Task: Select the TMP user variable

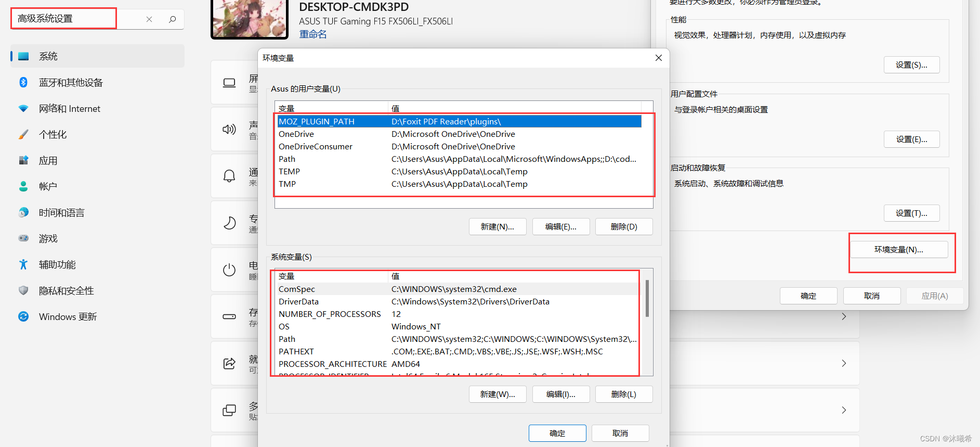Action: (x=459, y=184)
